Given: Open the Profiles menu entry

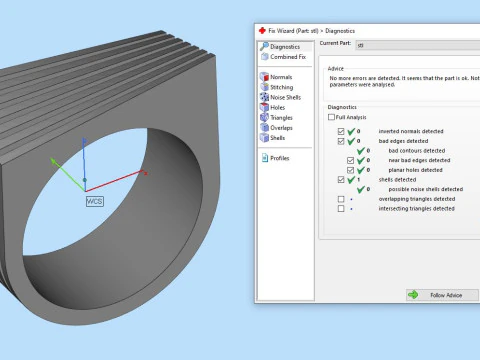Looking at the screenshot, I should coord(280,158).
